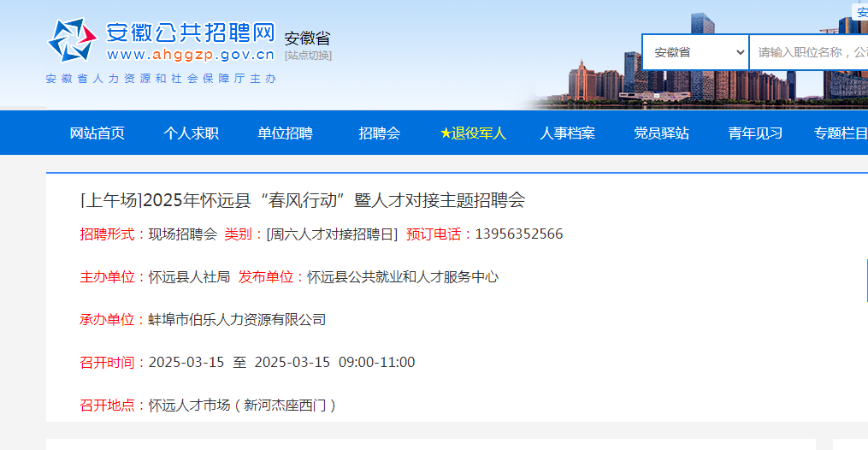
Task: Click 怀远县公共就业和人才服务中心 publisher text
Action: point(403,276)
